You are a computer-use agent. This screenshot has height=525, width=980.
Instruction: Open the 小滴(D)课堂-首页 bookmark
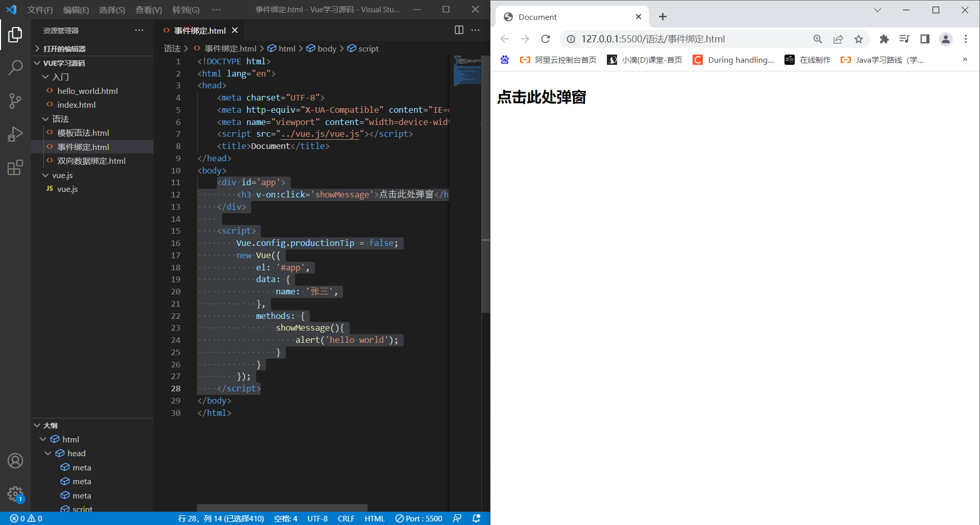[x=645, y=60]
